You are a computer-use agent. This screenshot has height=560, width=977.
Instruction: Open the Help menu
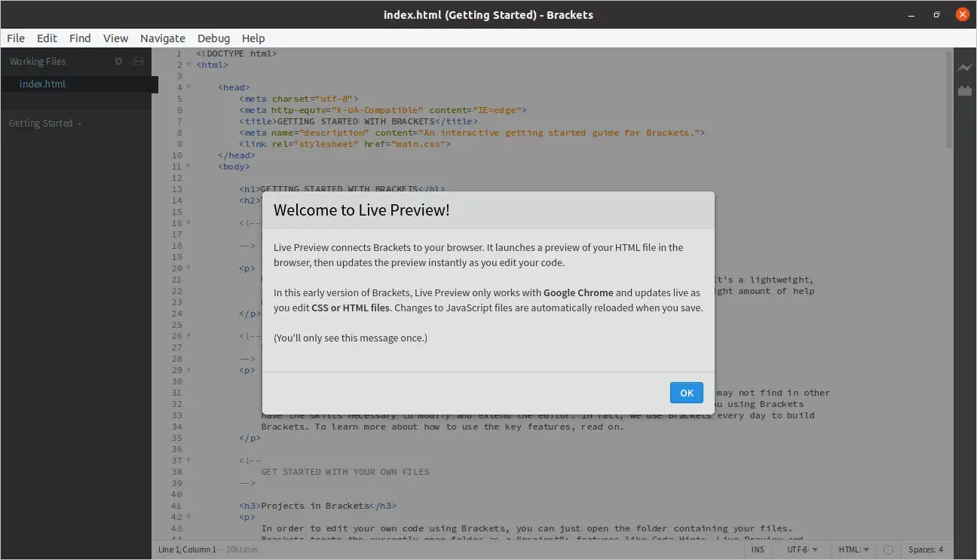(x=253, y=38)
